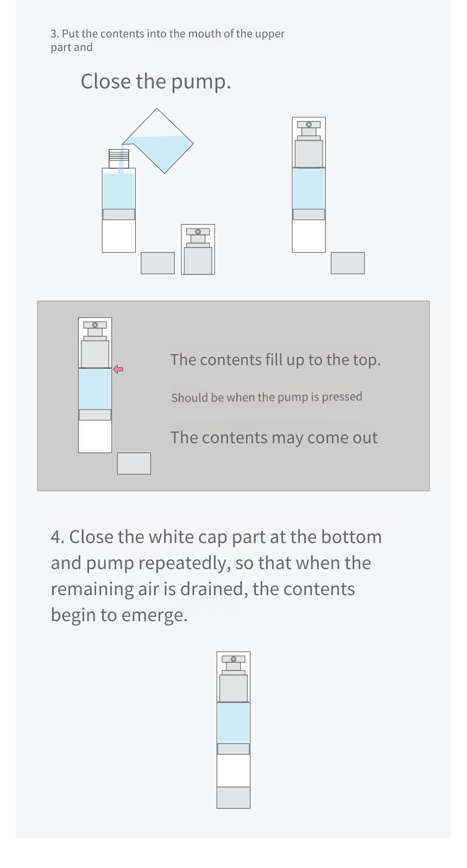
Task: Click the final bottle with bottom cap
Action: pyautogui.click(x=233, y=730)
